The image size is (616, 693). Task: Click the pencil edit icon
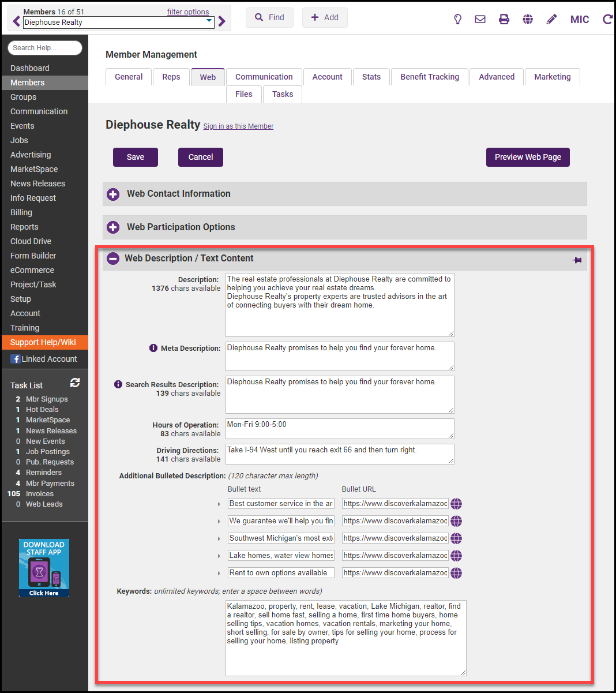tap(551, 19)
